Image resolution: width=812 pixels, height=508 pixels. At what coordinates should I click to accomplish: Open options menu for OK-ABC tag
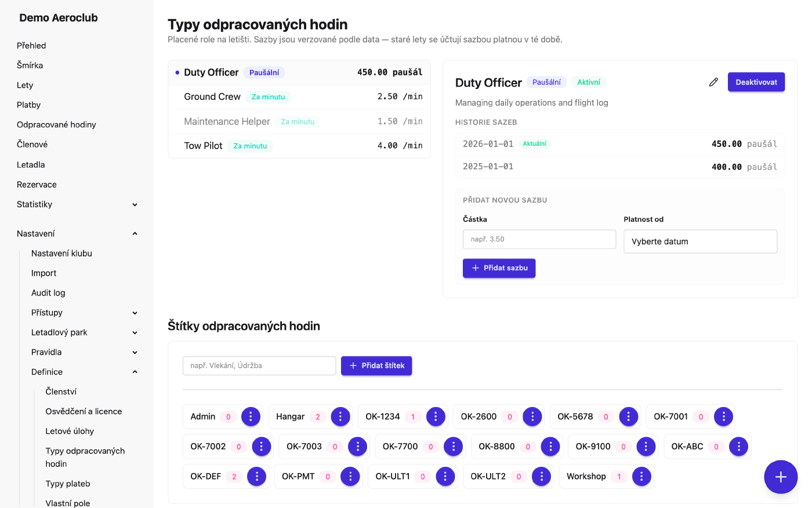738,446
